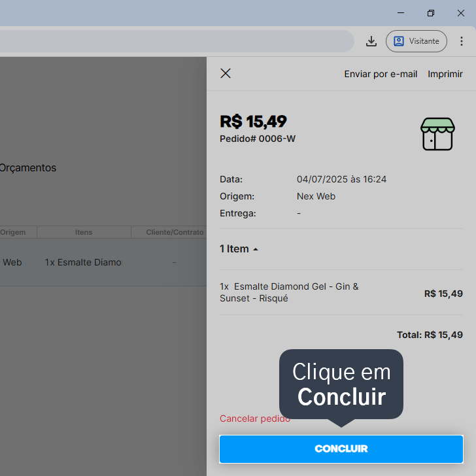
Task: Click the Nex Web origin value
Action: pyautogui.click(x=316, y=196)
